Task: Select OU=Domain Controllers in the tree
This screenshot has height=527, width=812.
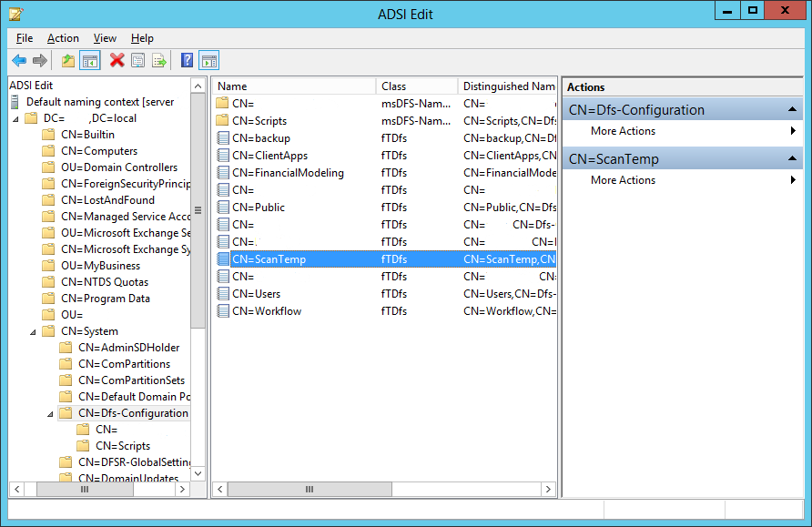Action: click(119, 167)
